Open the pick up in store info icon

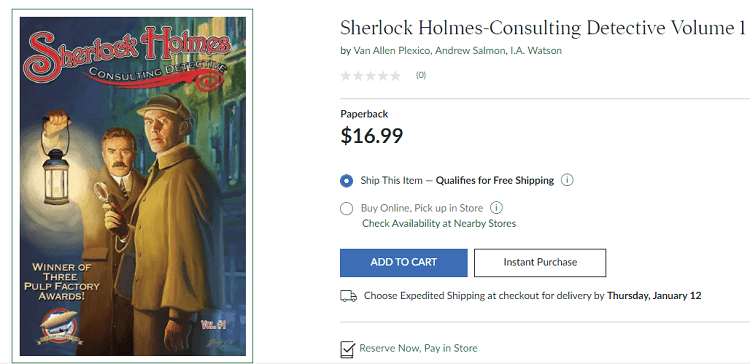497,208
